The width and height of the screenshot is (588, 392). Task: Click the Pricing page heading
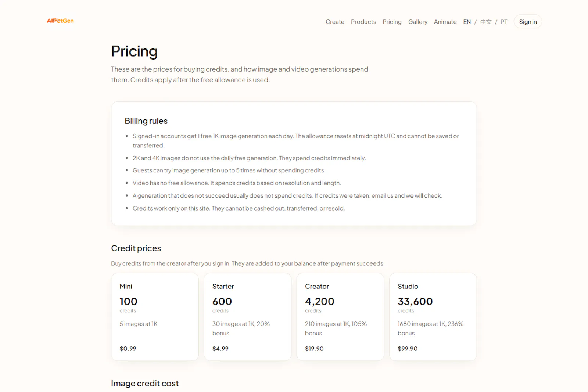[135, 51]
